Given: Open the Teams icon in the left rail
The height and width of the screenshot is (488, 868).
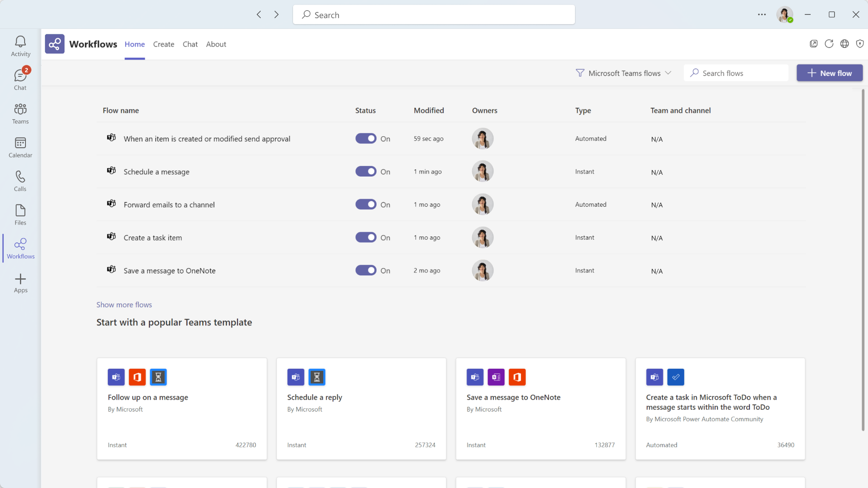Looking at the screenshot, I should (x=20, y=112).
